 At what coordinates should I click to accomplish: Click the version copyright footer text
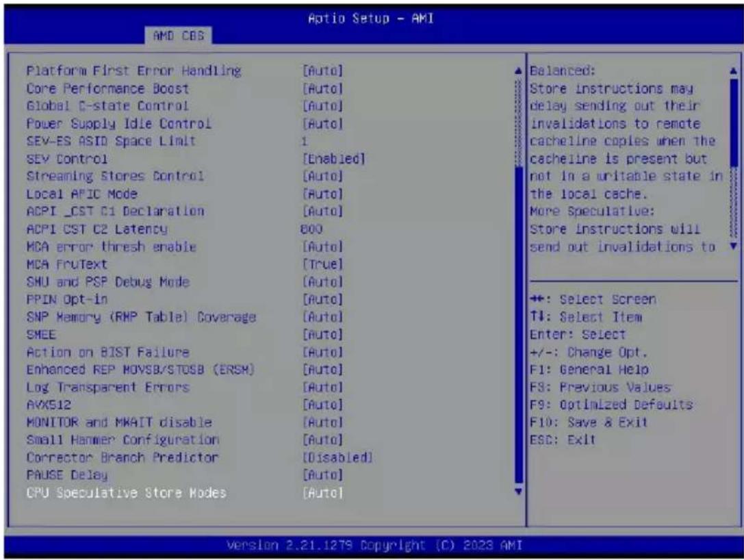pyautogui.click(x=374, y=546)
